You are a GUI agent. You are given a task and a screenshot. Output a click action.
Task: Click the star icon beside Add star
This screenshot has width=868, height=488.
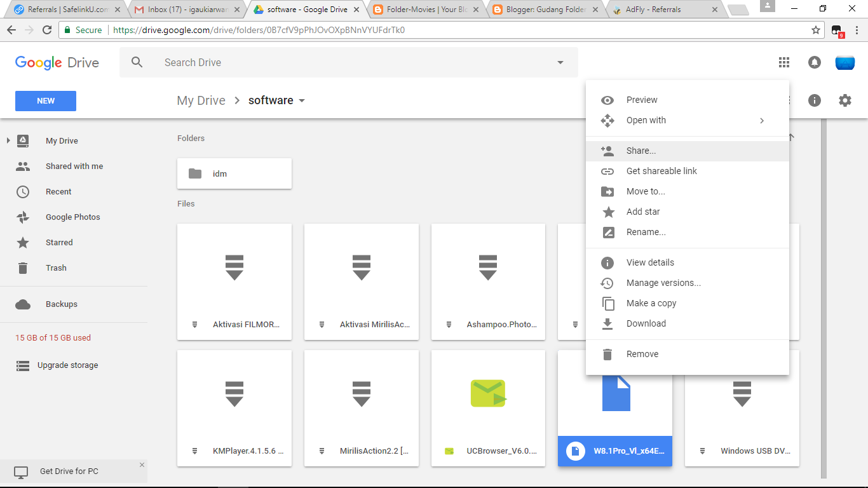[x=608, y=212]
